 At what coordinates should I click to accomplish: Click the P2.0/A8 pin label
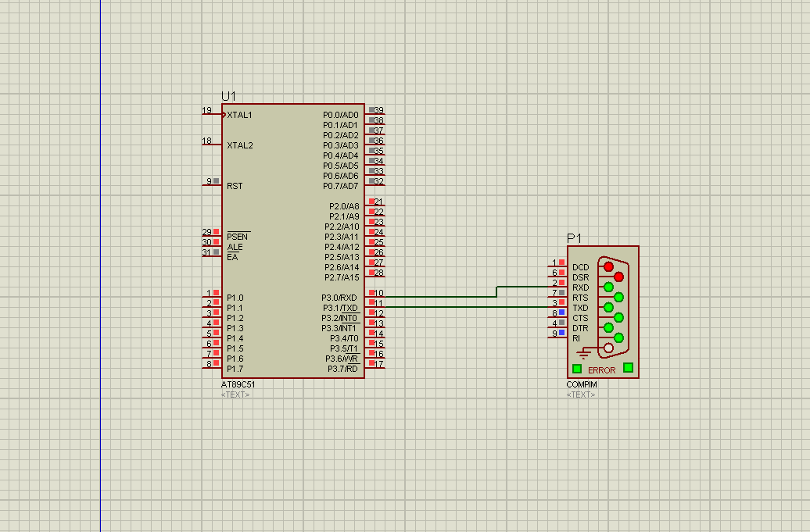coord(344,206)
